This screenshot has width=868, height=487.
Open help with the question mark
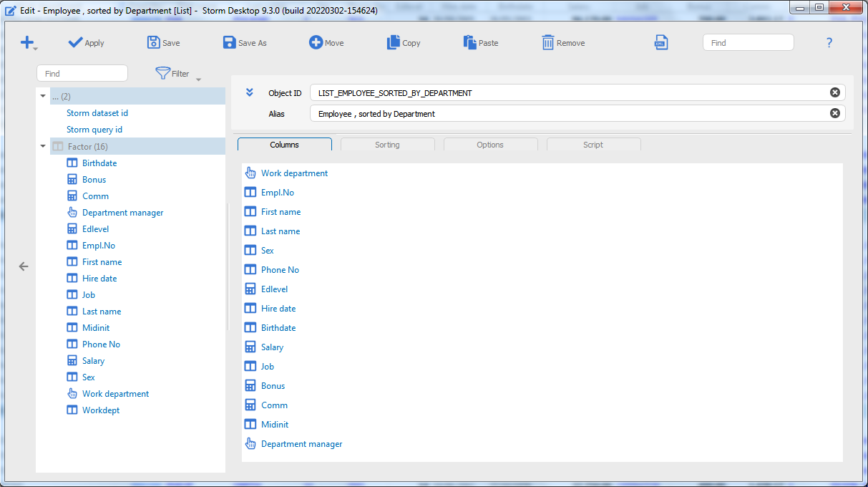tap(829, 43)
